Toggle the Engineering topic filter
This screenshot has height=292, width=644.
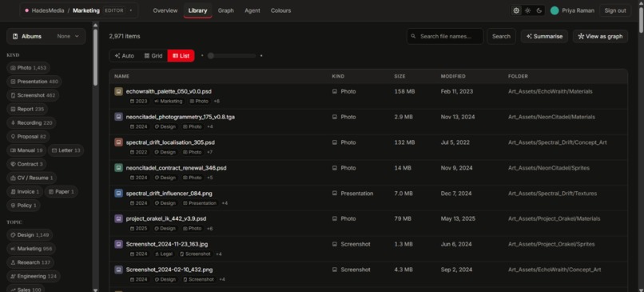pos(34,276)
